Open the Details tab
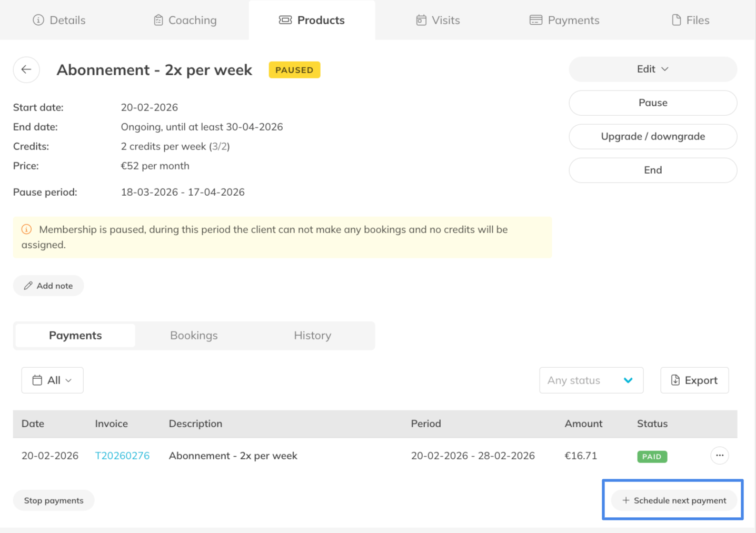Image resolution: width=756 pixels, height=533 pixels. (59, 20)
